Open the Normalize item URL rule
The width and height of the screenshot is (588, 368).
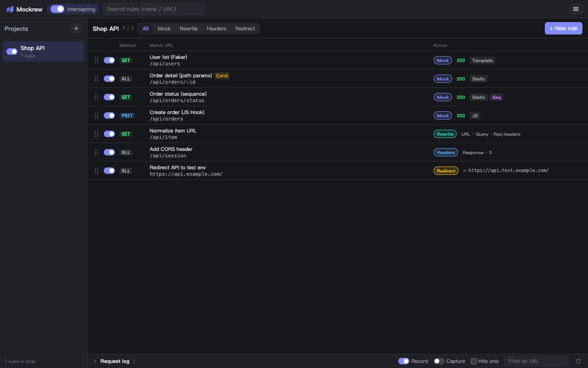337,134
